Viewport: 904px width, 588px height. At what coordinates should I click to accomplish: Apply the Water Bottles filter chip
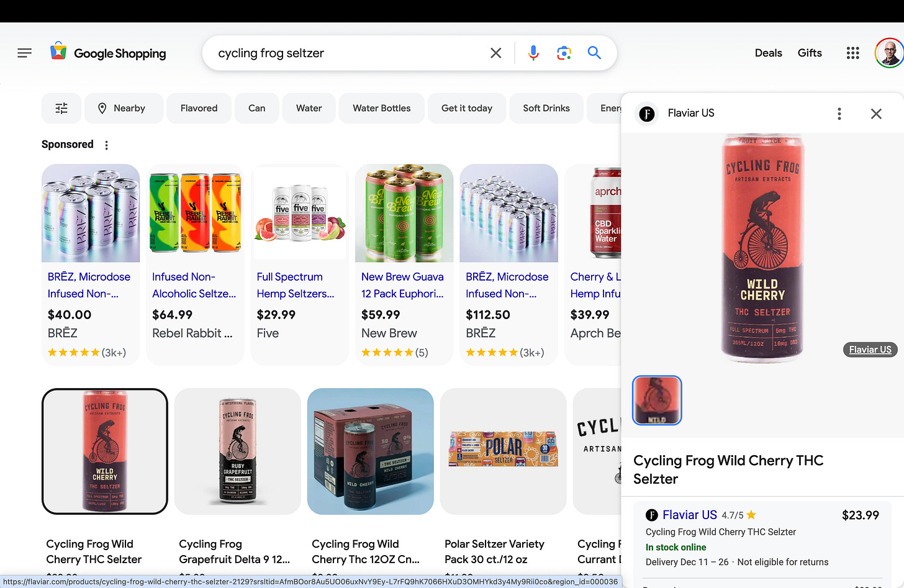[x=381, y=108]
